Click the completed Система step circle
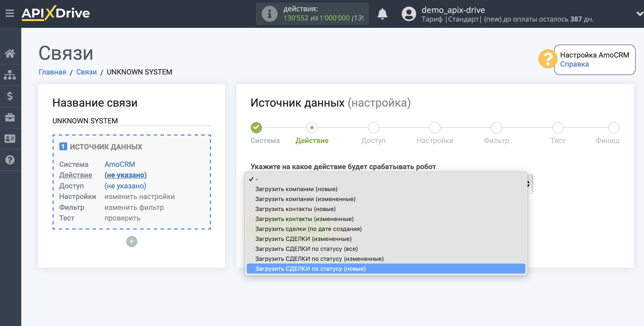This screenshot has height=326, width=644. 256,127
